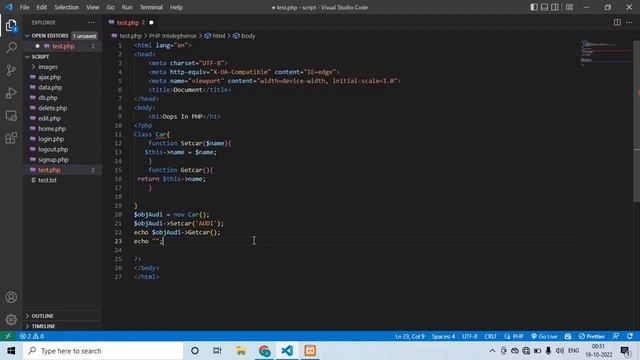This screenshot has width=640, height=360.
Task: Change CRLF end of line sequence
Action: tap(491, 336)
